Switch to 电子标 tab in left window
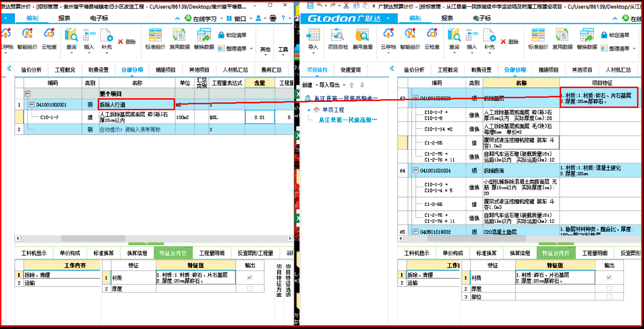 pyautogui.click(x=99, y=18)
